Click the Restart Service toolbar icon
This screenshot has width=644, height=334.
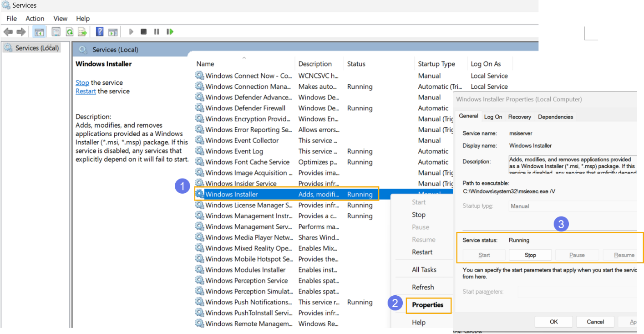point(170,32)
